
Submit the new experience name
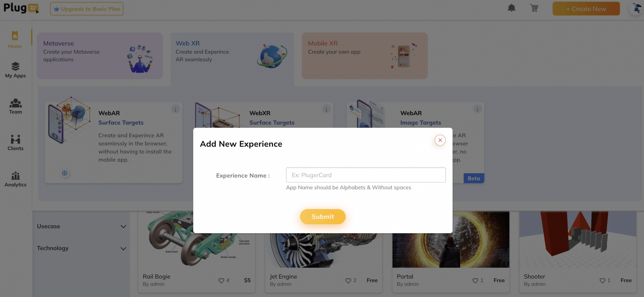322,216
